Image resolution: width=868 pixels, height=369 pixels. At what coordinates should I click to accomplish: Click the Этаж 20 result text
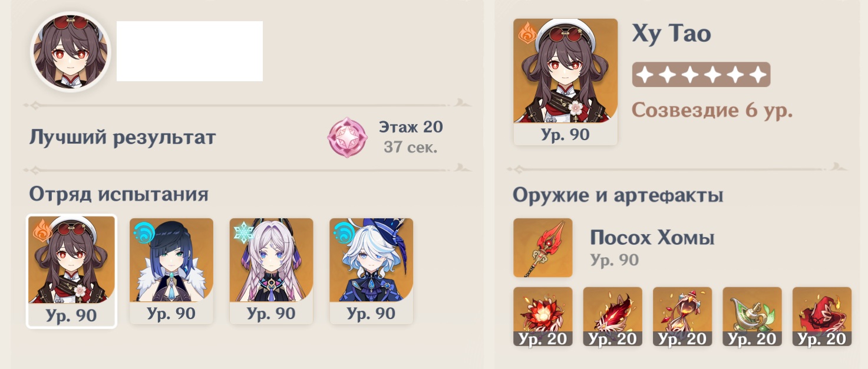[411, 127]
